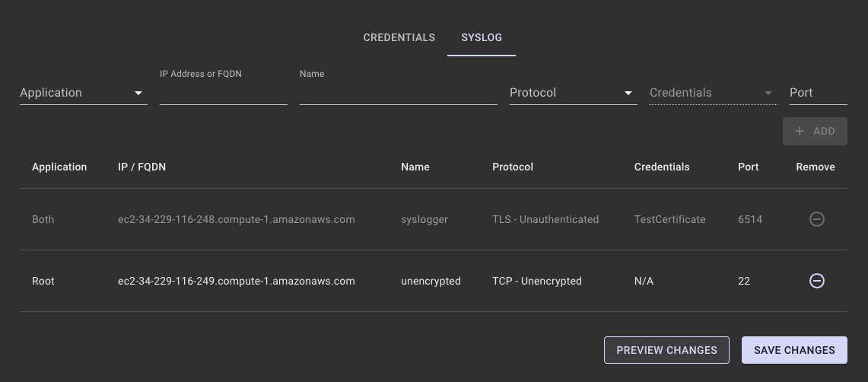Image resolution: width=868 pixels, height=382 pixels.
Task: Click Preview Changes button
Action: tap(666, 350)
